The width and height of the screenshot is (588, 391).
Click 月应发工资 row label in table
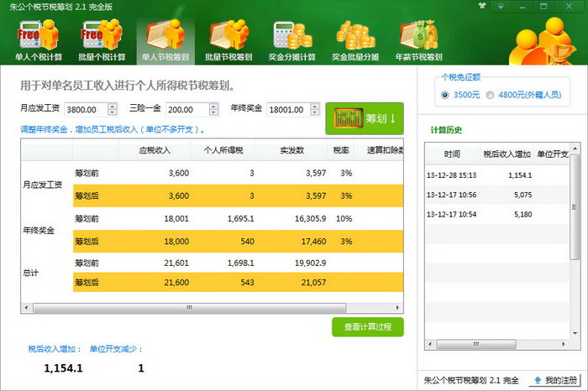point(42,185)
